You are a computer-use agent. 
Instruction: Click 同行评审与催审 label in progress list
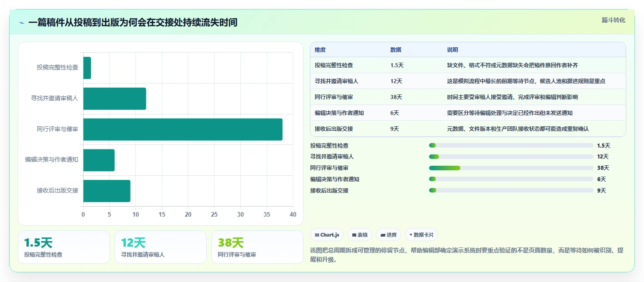coord(329,168)
